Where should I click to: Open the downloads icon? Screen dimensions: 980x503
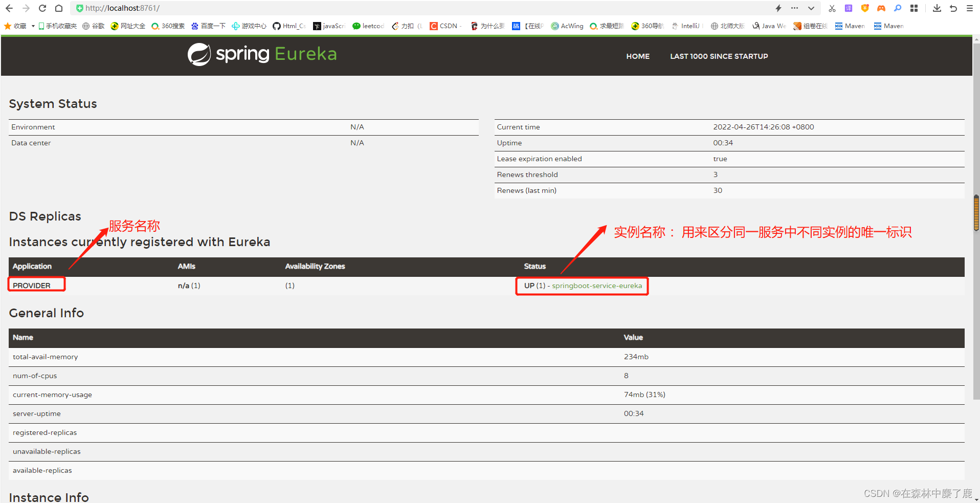click(937, 8)
